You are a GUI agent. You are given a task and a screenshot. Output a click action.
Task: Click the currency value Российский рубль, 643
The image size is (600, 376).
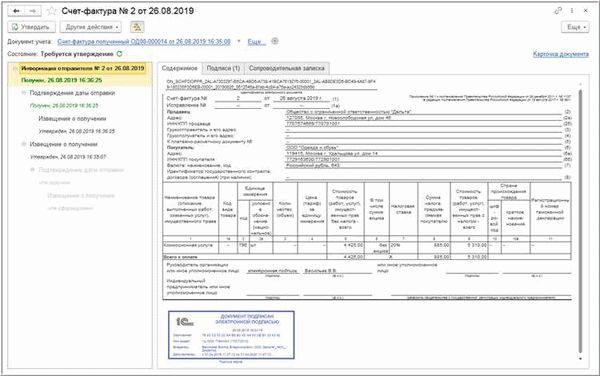tap(313, 165)
